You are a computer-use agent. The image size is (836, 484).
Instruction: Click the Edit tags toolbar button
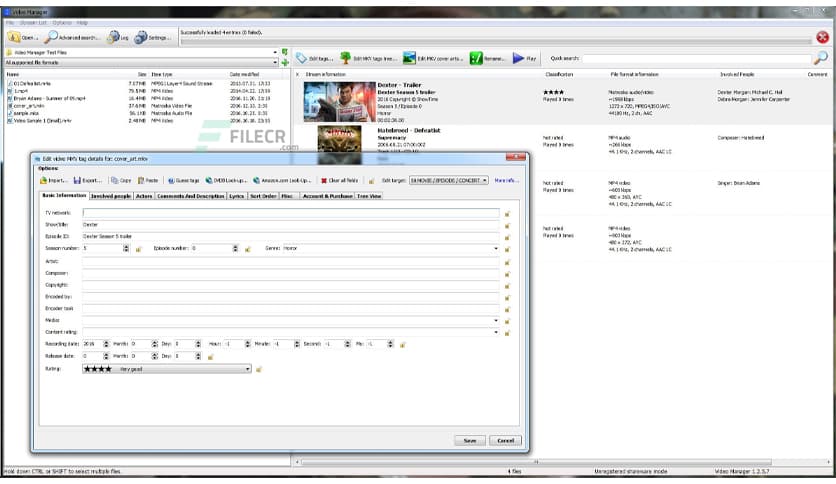pyautogui.click(x=315, y=58)
